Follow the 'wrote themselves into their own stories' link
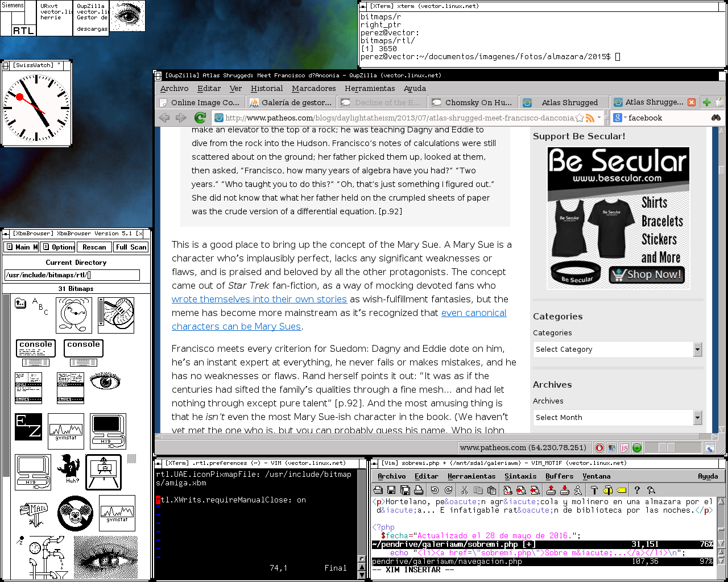The width and height of the screenshot is (728, 582). (259, 299)
